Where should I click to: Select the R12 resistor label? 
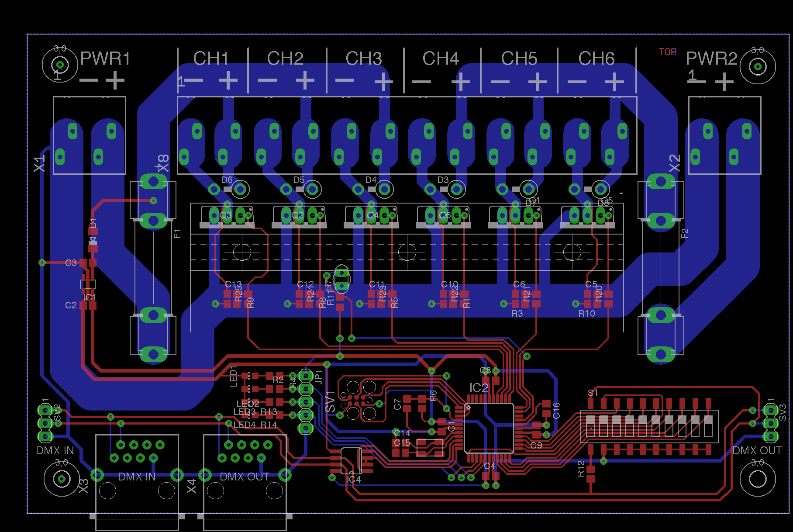[x=581, y=469]
